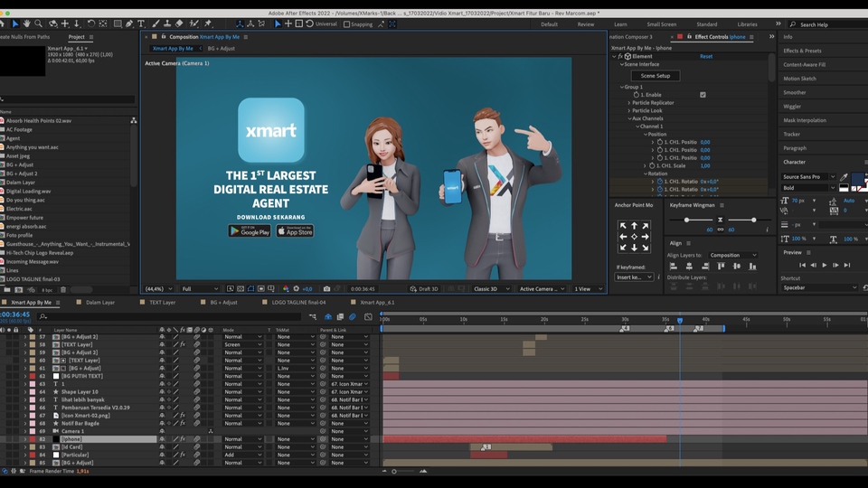
Task: Collapse the Aux Channels group
Action: point(629,118)
